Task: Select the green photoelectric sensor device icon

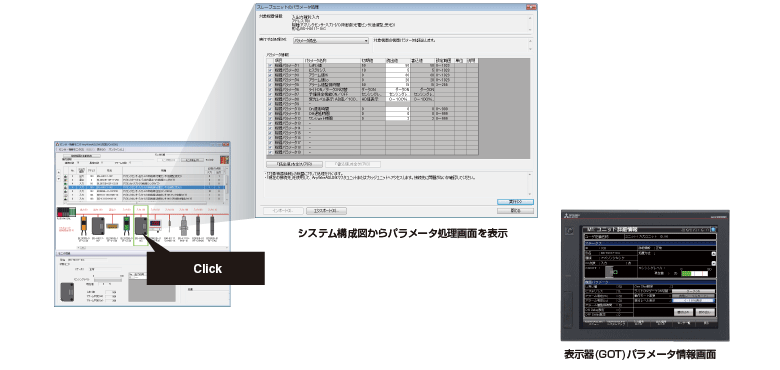Action: tap(127, 226)
